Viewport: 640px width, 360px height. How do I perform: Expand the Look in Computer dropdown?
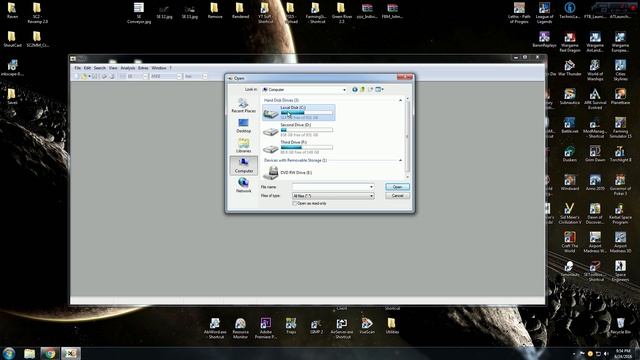tap(344, 89)
